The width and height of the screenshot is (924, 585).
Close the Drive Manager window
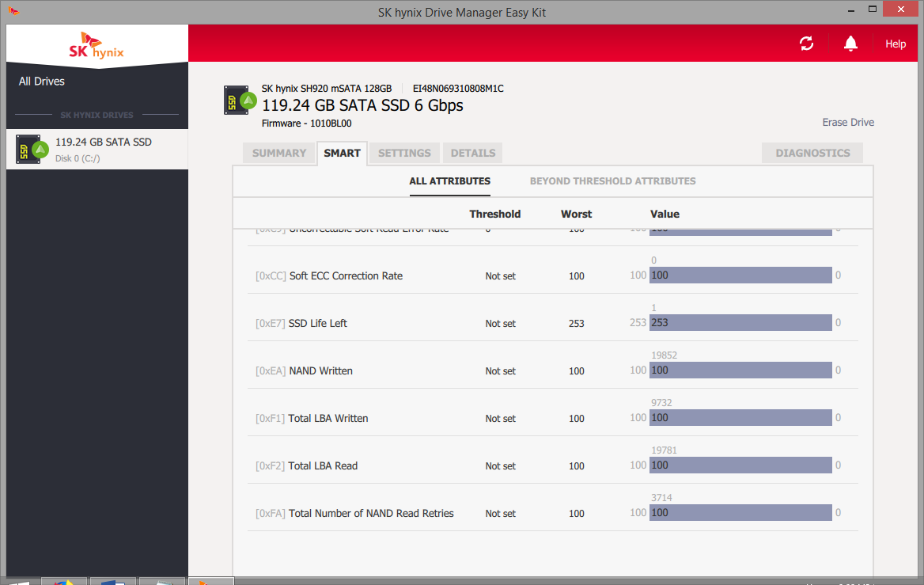point(900,9)
